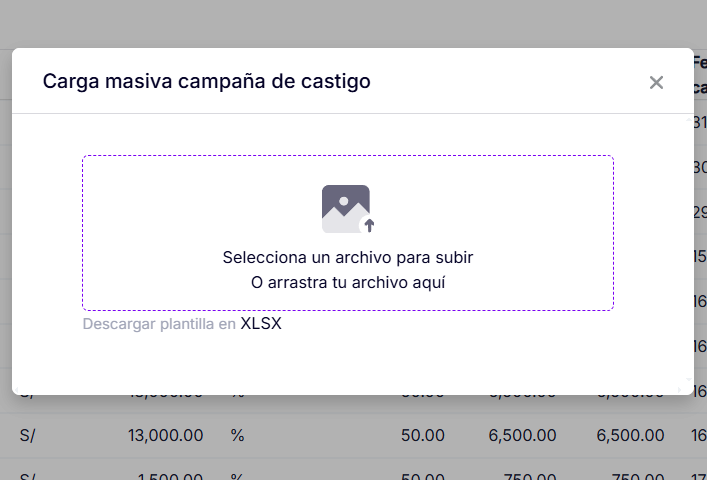Download the XLSX template
Image resolution: width=707 pixels, height=480 pixels.
261,324
